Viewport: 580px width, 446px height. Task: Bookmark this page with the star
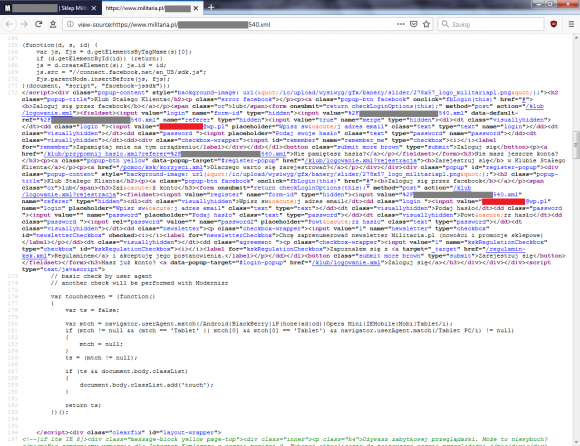(x=426, y=24)
